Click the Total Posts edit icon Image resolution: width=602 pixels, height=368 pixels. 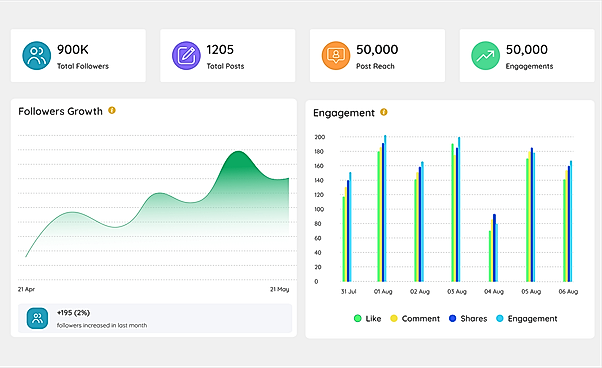(186, 56)
